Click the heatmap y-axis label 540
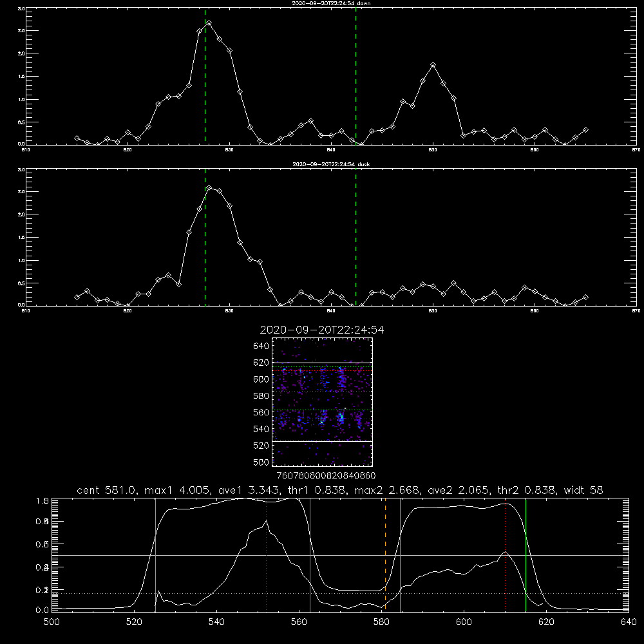The width and height of the screenshot is (644, 644). tap(261, 429)
